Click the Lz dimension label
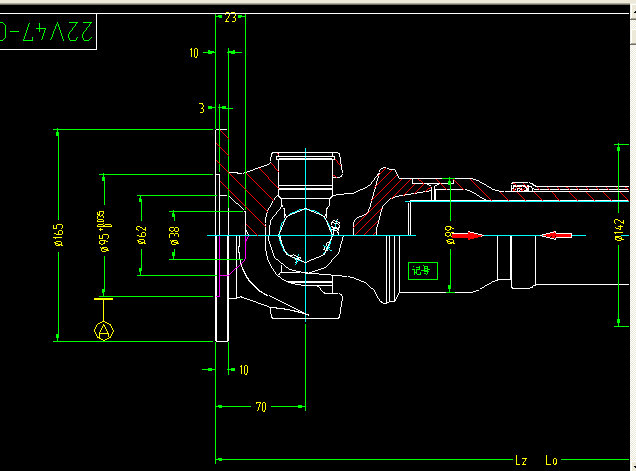The height and width of the screenshot is (471, 636). [x=520, y=460]
